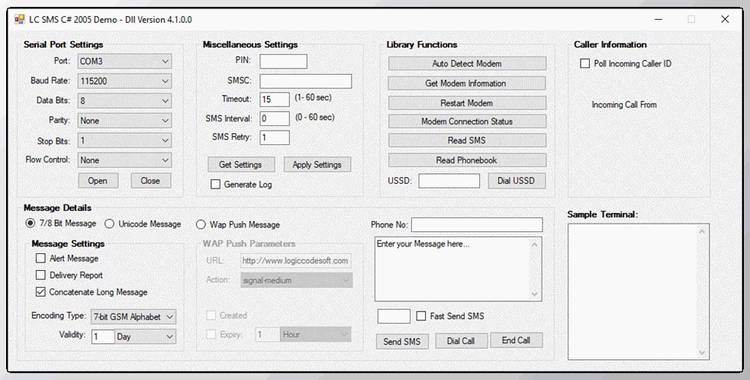This screenshot has width=750, height=380.
Task: Tick the Alert Message checkbox
Action: (x=40, y=258)
